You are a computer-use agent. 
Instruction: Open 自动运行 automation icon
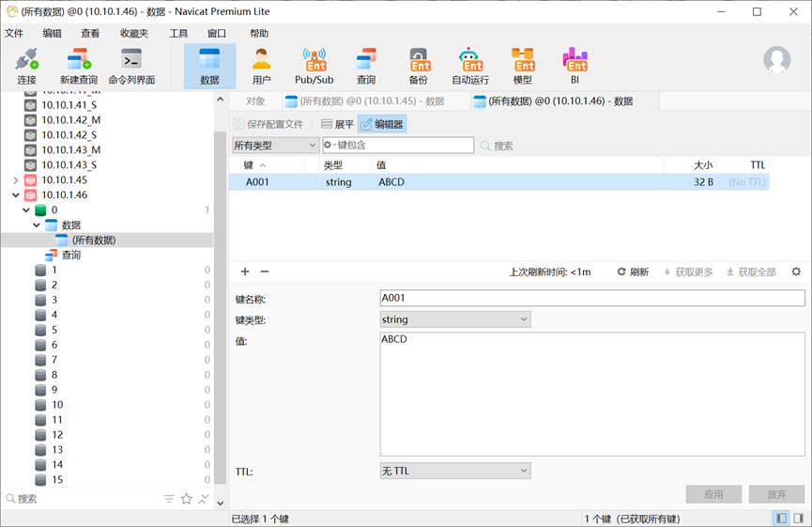click(470, 66)
